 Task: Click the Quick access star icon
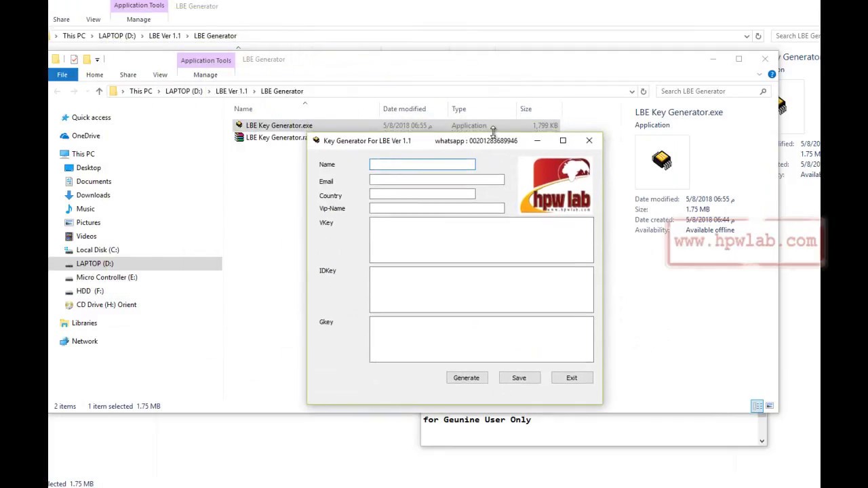(x=65, y=117)
